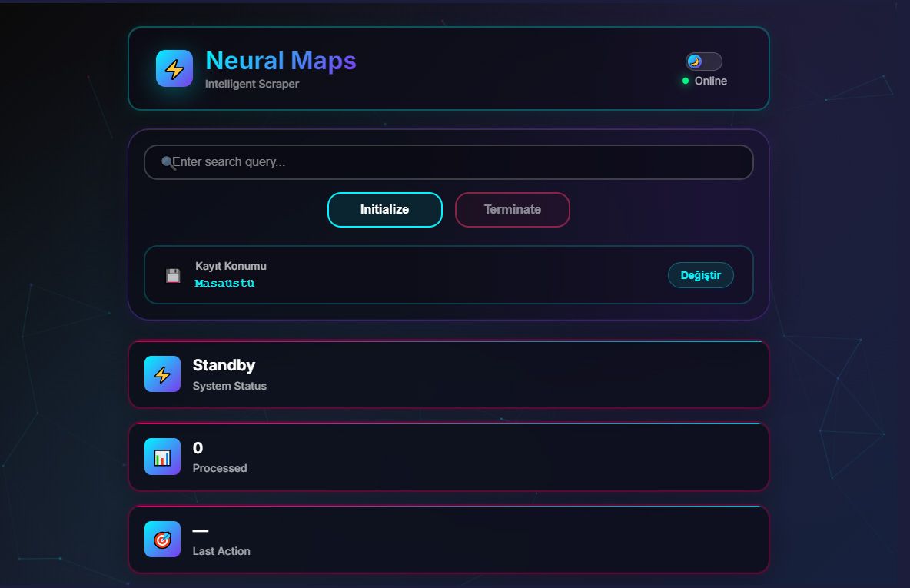The width and height of the screenshot is (910, 588).
Task: Click the Last Action label text
Action: (x=221, y=551)
